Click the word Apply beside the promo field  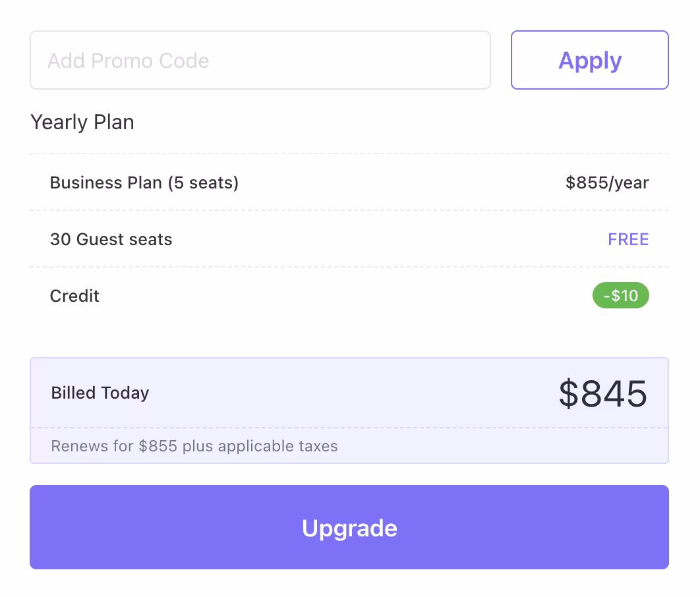pos(590,60)
